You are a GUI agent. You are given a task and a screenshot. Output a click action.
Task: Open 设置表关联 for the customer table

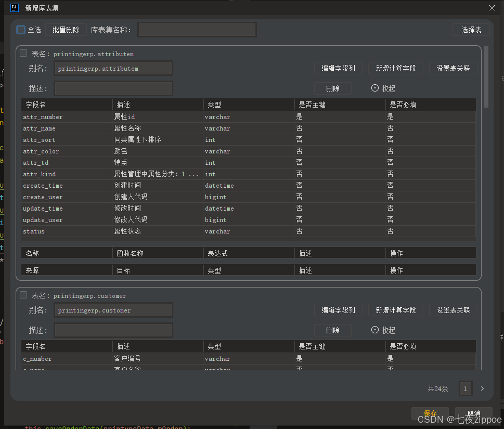[x=453, y=309]
